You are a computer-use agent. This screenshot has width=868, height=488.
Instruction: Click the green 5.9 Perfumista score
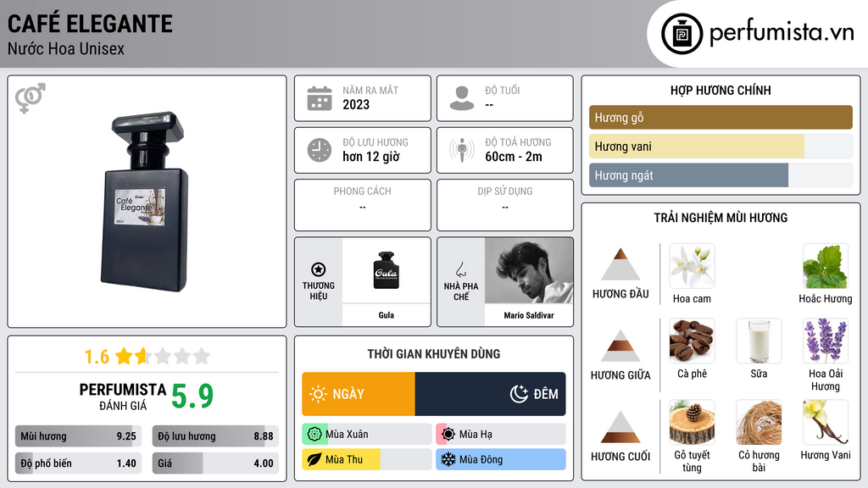192,396
